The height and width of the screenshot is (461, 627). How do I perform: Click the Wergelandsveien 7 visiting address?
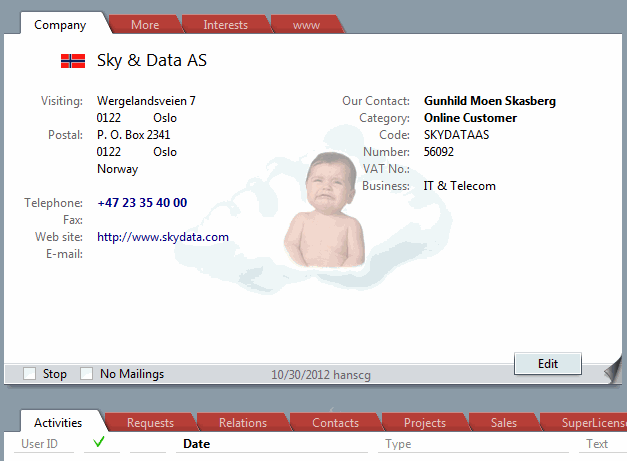(x=146, y=101)
